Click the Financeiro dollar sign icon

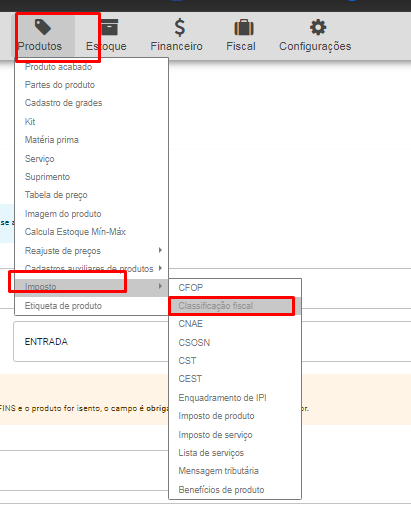pos(180,27)
